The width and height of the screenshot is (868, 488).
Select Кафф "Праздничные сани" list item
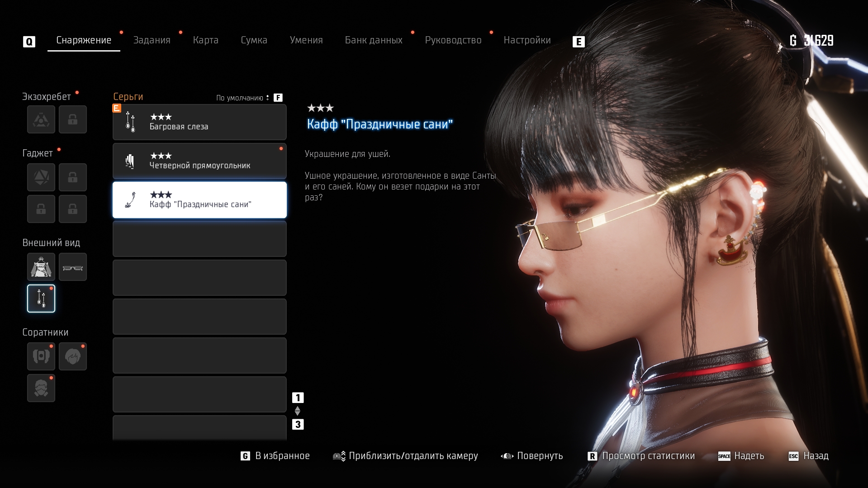pos(199,200)
